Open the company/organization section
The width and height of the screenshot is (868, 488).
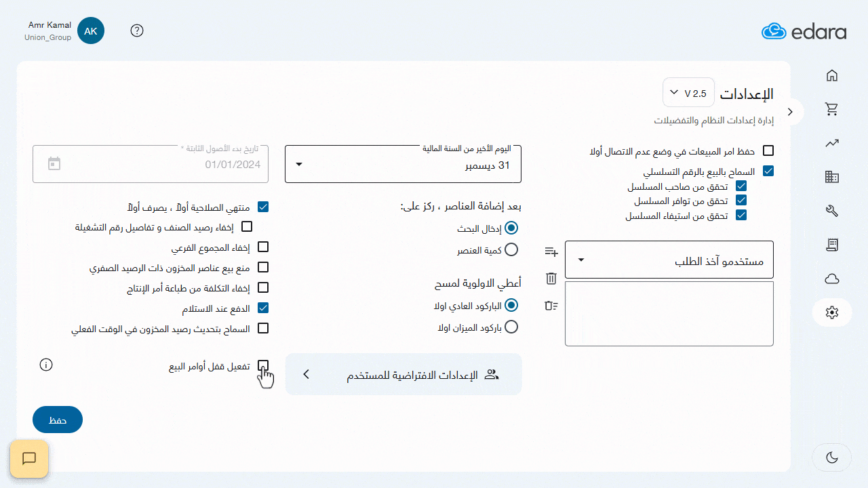tap(832, 177)
